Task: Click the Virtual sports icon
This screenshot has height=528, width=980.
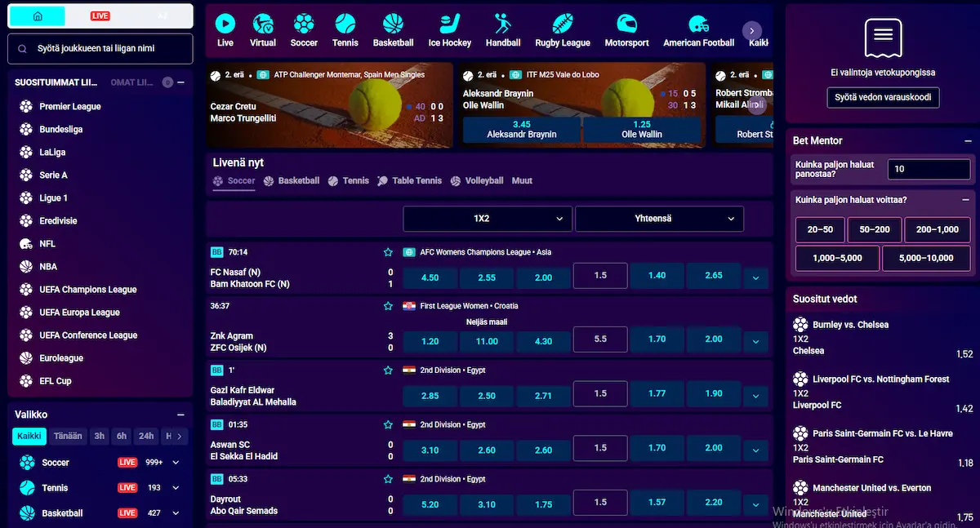Action: tap(263, 24)
